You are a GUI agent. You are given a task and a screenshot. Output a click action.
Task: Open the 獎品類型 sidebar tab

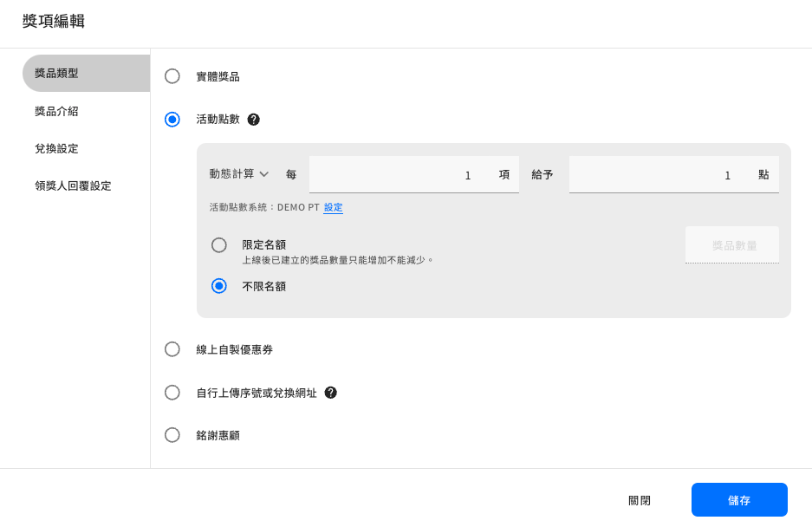(86, 74)
